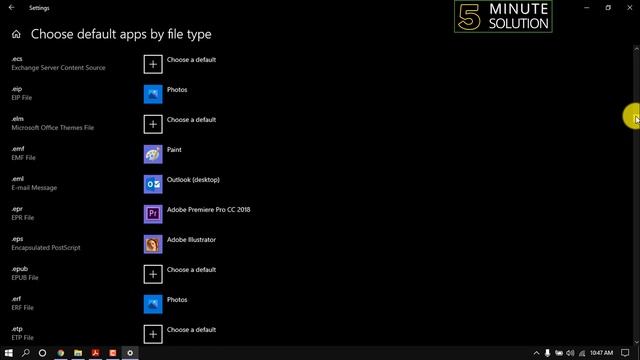Viewport: 640px width, 360px height.
Task: Open Adobe Acrobat from taskbar
Action: click(96, 353)
